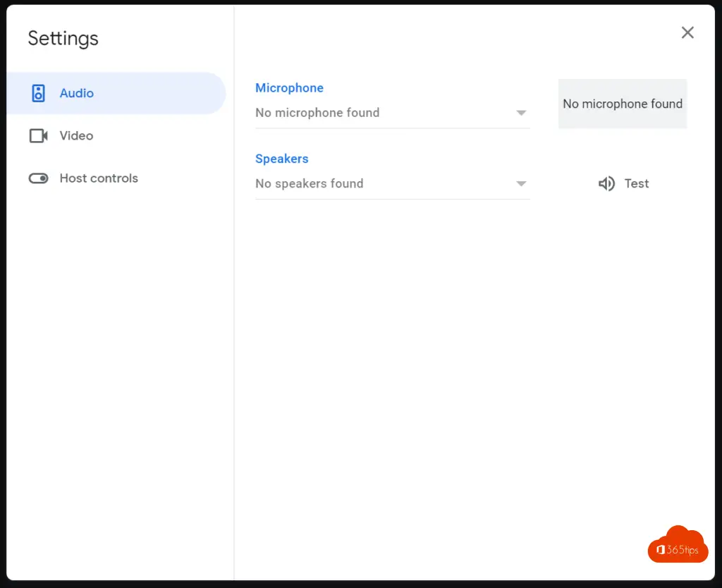
Task: Open the Host controls tab
Action: click(116, 178)
